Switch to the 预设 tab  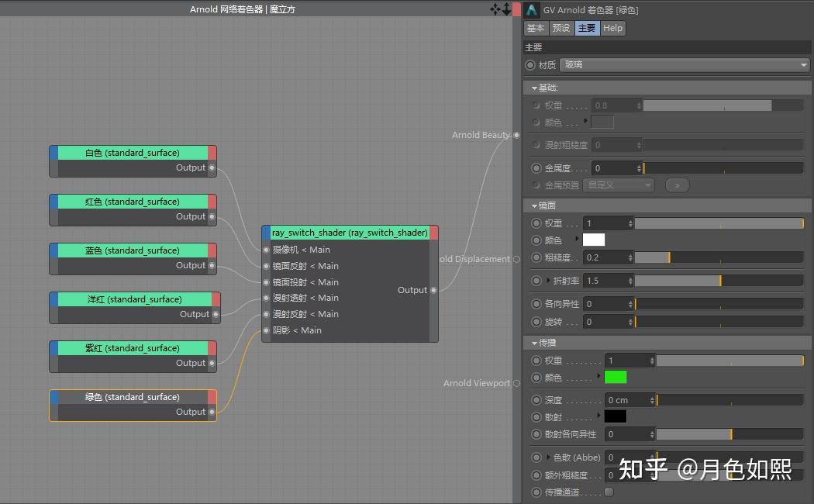(560, 28)
